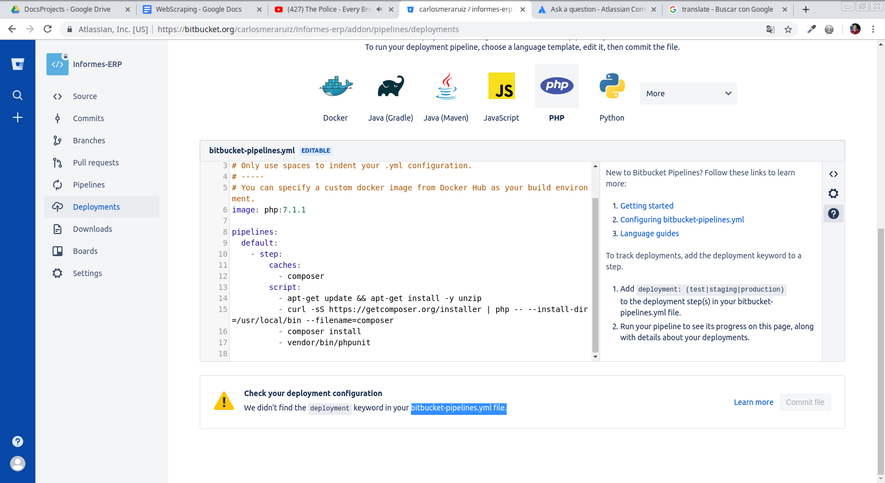Reload the page with refresh icon

click(x=47, y=29)
